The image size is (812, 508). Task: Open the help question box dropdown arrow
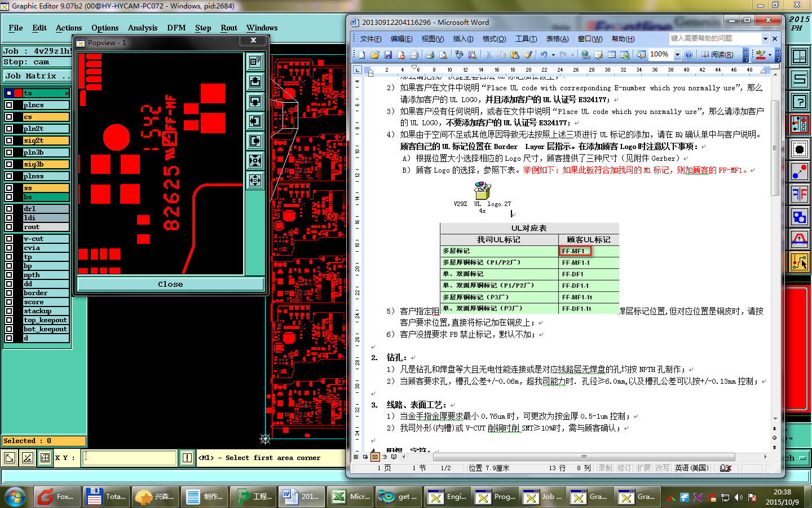point(765,38)
